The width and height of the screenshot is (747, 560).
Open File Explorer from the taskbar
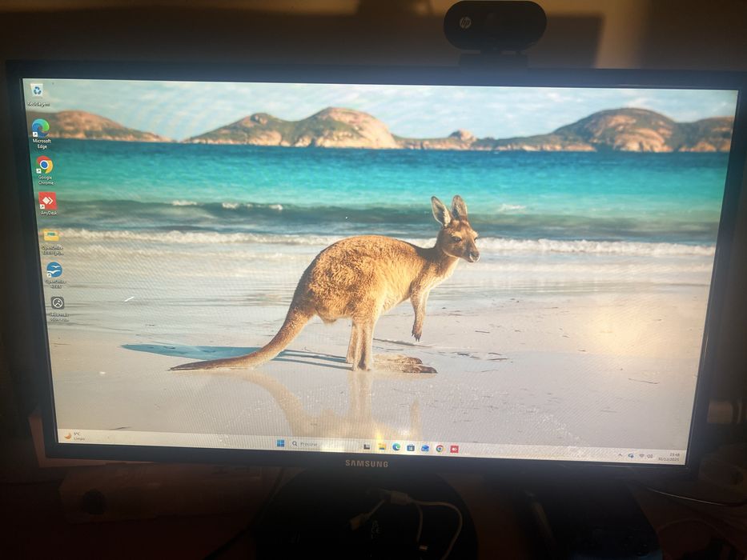[x=382, y=446]
